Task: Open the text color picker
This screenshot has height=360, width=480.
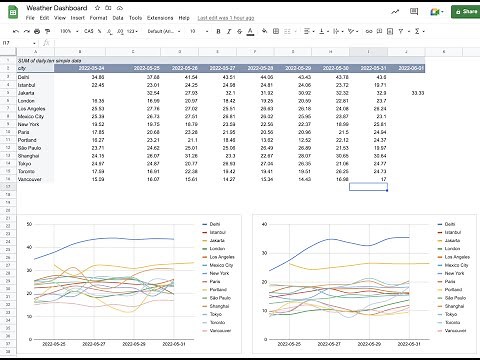Action: tap(250, 31)
